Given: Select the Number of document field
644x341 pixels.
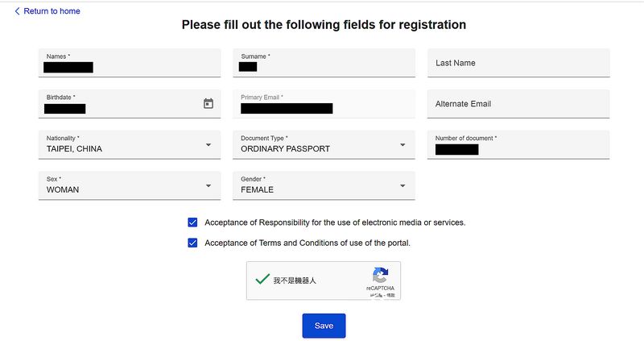Looking at the screenshot, I should point(518,145).
